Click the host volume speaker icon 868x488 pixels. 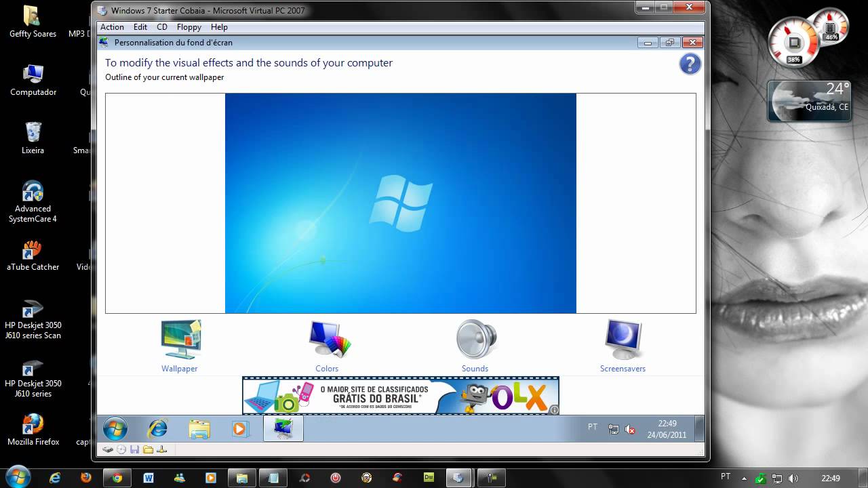point(793,478)
